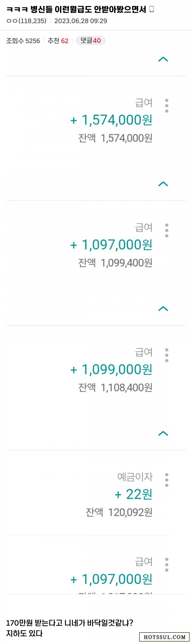Open the three-dot menu beside the +1,099,000원 salary entry
The height and width of the screenshot is (644, 192).
(167, 355)
